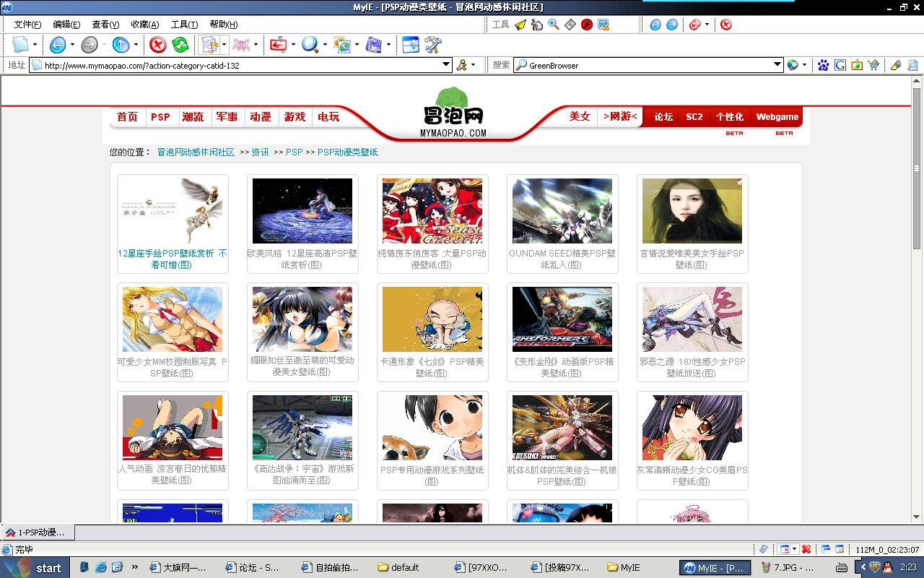Click the 资讯 breadcrumb link

260,152
